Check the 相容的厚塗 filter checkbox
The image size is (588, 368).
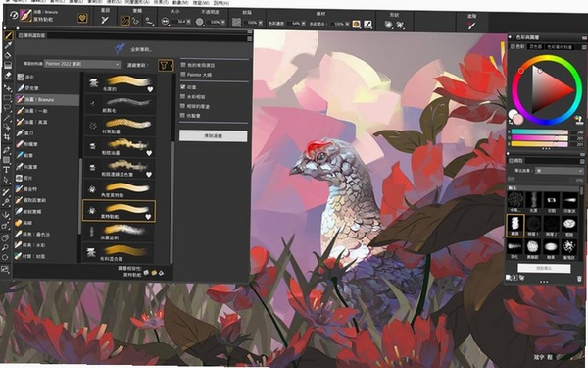point(183,106)
